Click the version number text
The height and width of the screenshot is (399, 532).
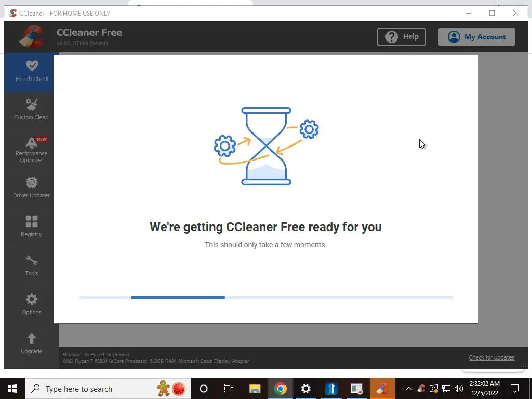pos(82,44)
